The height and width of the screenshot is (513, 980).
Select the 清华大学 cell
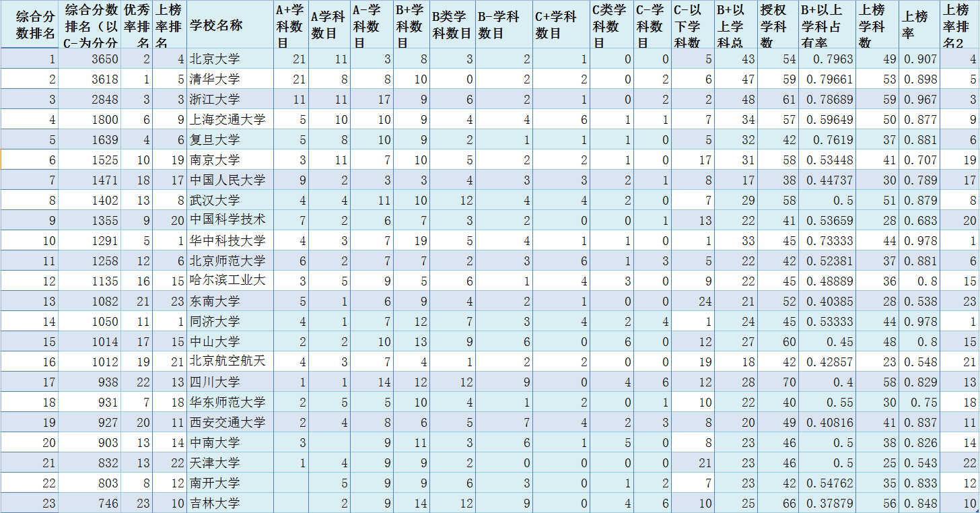[x=230, y=79]
